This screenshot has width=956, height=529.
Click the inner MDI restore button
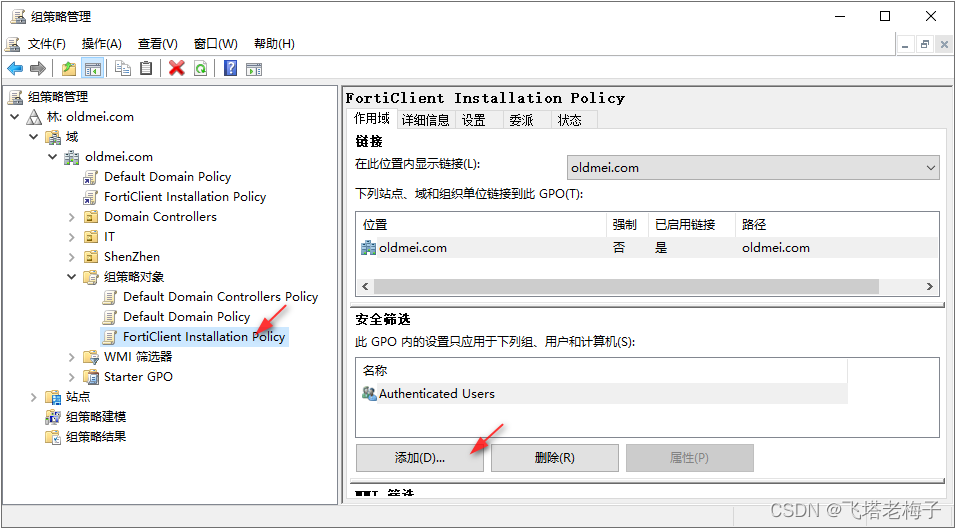[925, 44]
